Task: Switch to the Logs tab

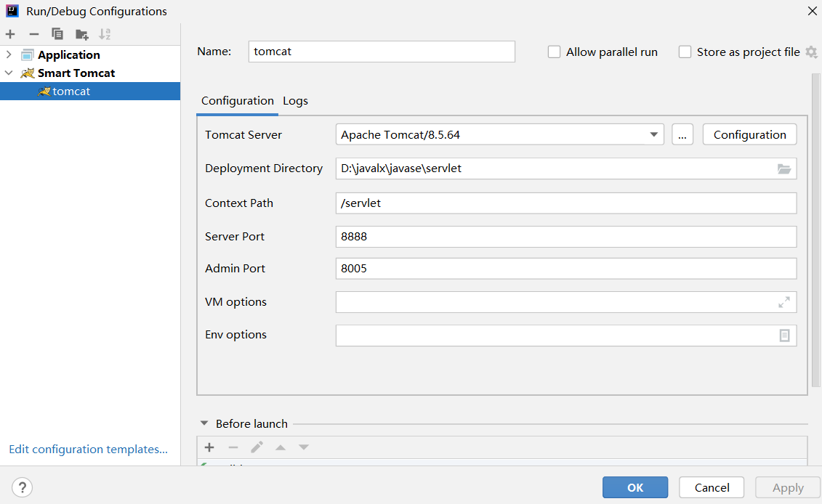Action: (x=295, y=101)
